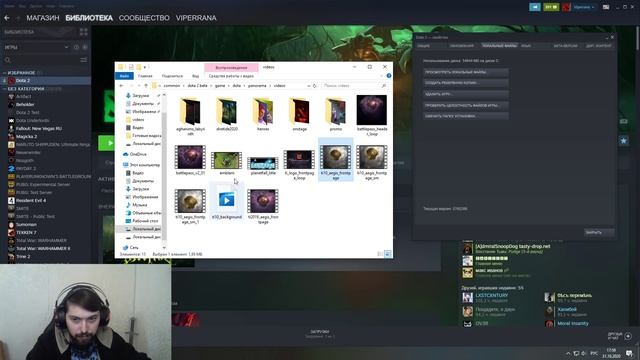The image size is (640, 360).
Task: Select the ti10_aegis_frontpage_sm_1 video
Action: tap(190, 207)
